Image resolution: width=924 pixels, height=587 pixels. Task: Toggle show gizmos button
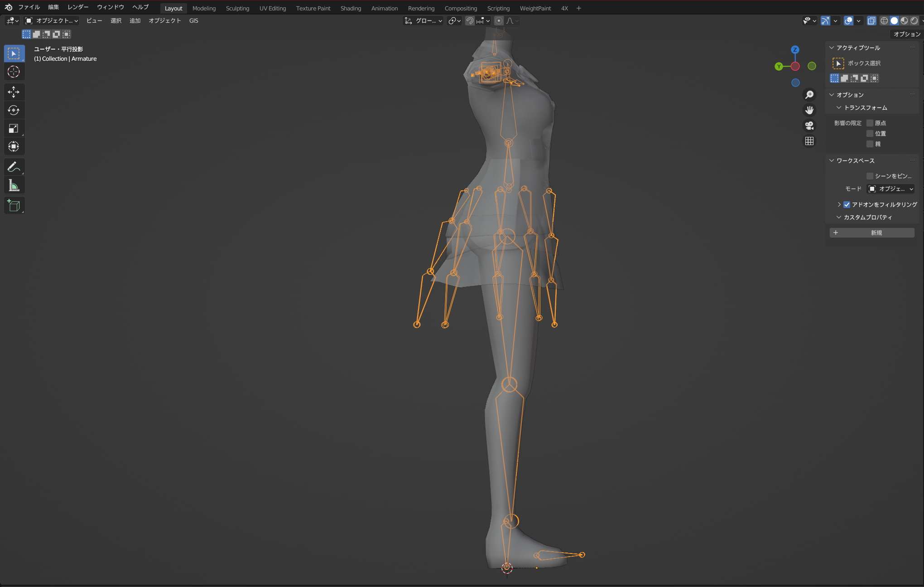[x=825, y=20]
